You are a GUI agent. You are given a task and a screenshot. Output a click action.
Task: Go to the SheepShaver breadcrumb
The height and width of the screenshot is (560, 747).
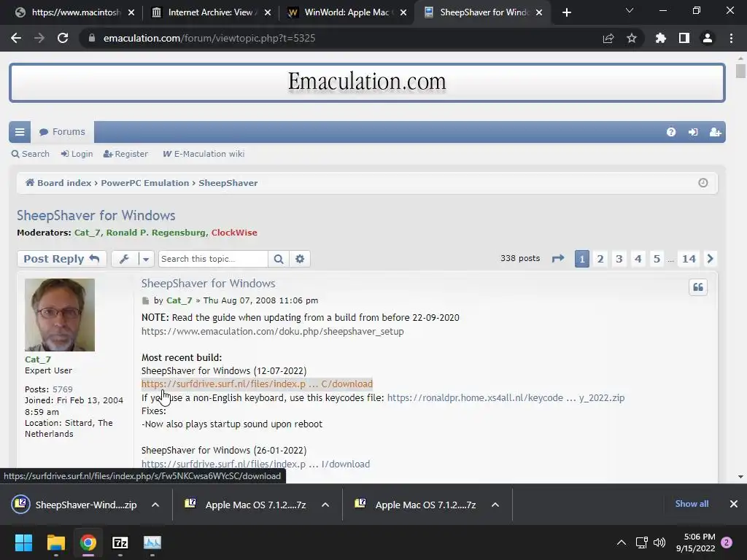pos(228,183)
